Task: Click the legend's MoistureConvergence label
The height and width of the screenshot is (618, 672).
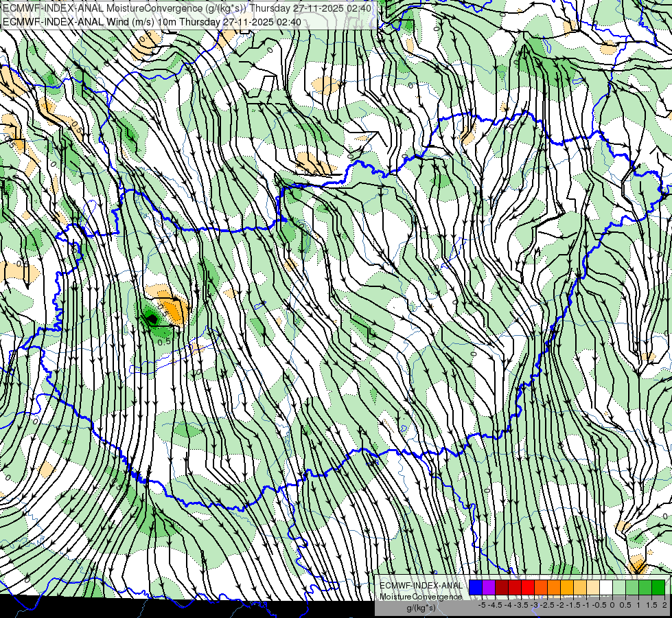Action: [x=421, y=597]
